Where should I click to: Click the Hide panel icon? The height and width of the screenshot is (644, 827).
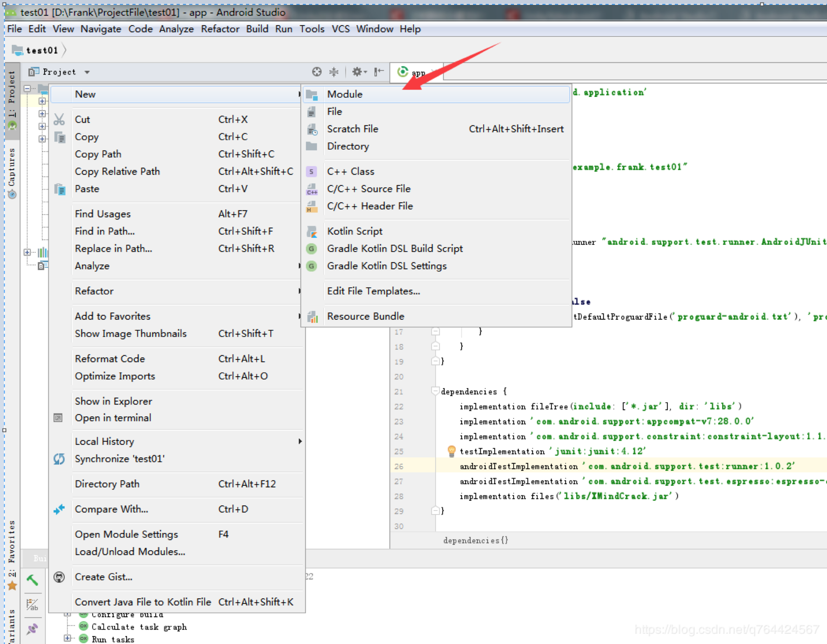click(379, 72)
